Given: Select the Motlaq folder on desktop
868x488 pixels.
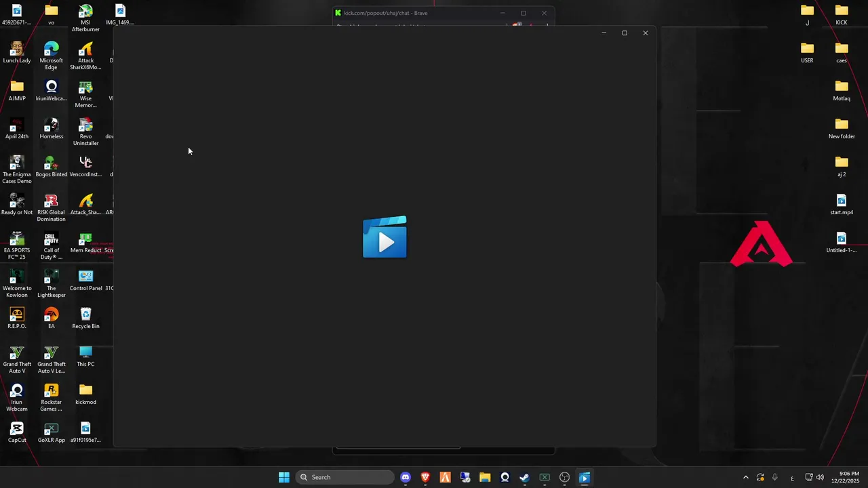Looking at the screenshot, I should point(842,91).
